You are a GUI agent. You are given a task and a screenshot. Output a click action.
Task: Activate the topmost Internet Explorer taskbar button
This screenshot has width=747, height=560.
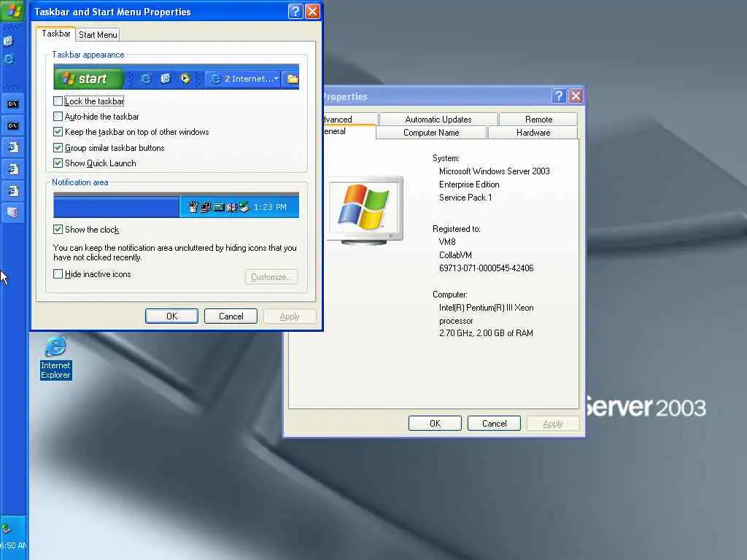12,147
